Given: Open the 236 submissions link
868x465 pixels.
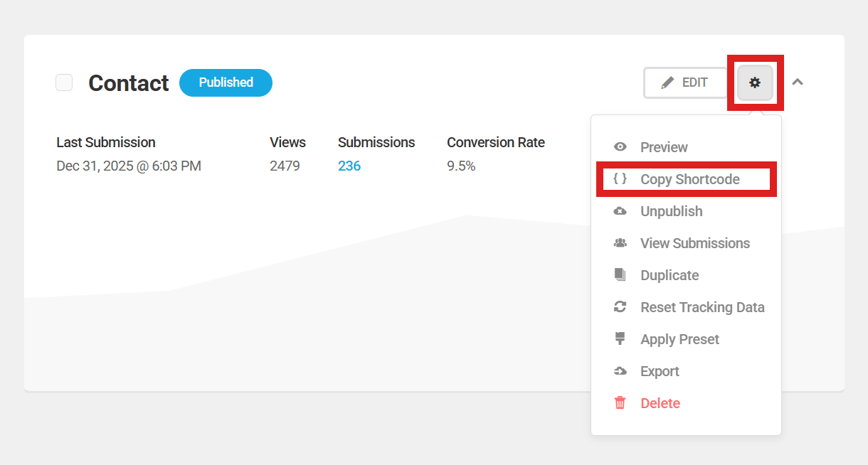Looking at the screenshot, I should [349, 166].
